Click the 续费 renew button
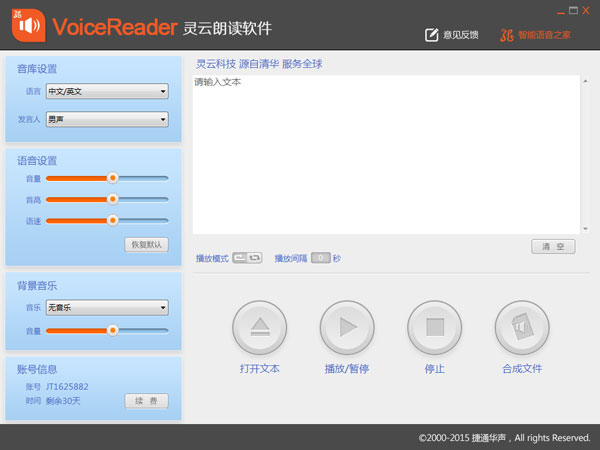 (x=147, y=401)
